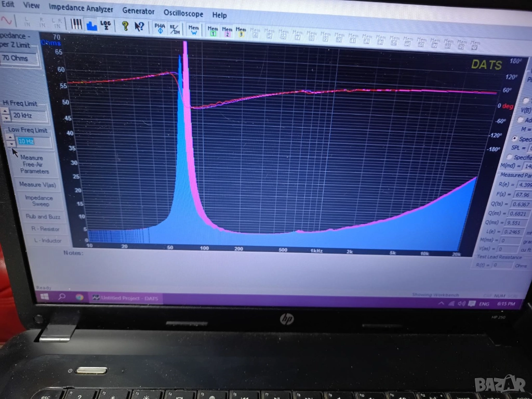Switch to Untitled Project - DATS taskbar item

coord(126,298)
